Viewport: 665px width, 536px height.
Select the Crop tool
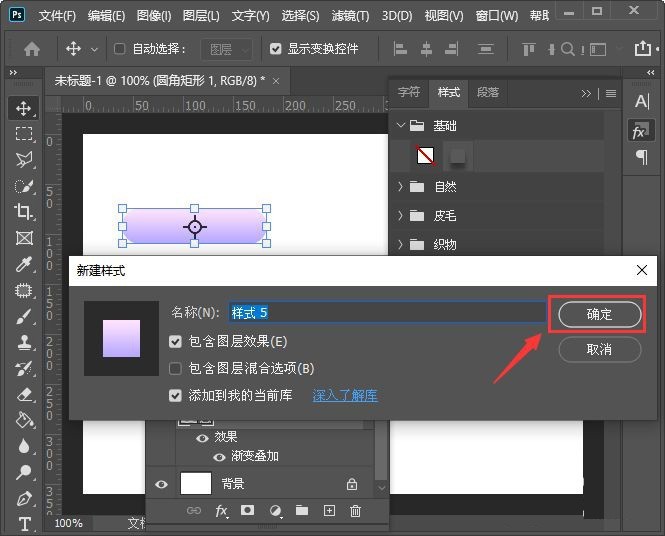tap(24, 211)
